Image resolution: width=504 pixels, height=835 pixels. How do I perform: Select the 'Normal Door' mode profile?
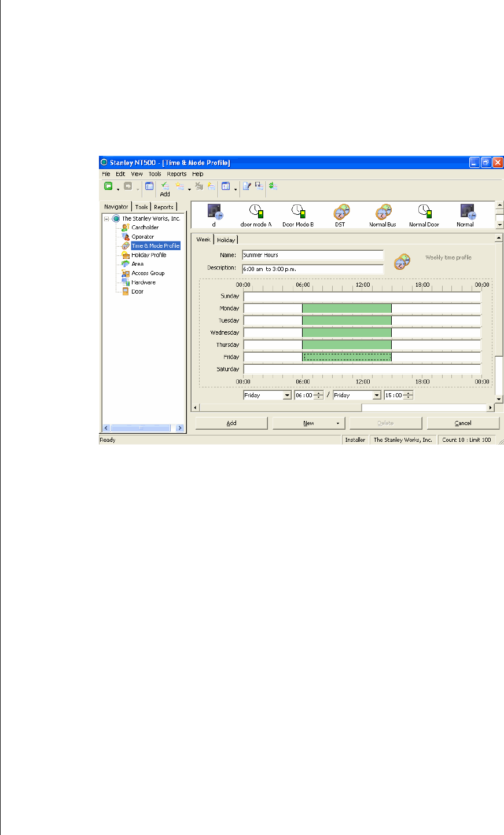point(424,215)
